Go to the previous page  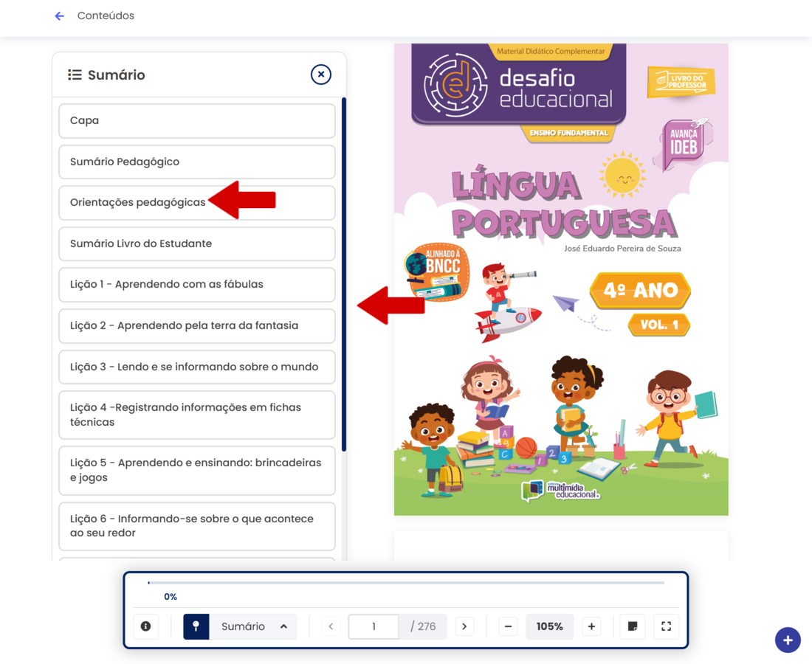[x=331, y=626]
